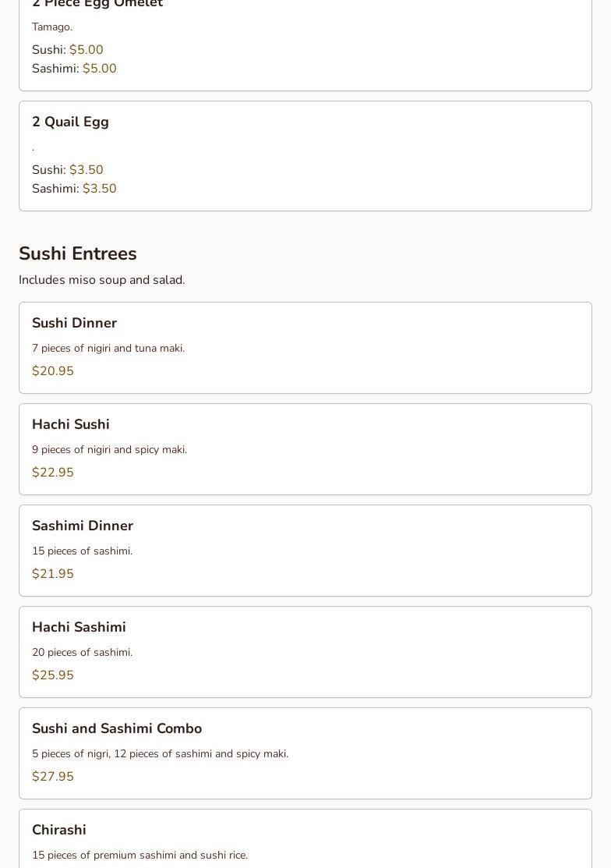The image size is (611, 868).
Task: Click the Sushi Entrees section heading
Action: pos(77,253)
